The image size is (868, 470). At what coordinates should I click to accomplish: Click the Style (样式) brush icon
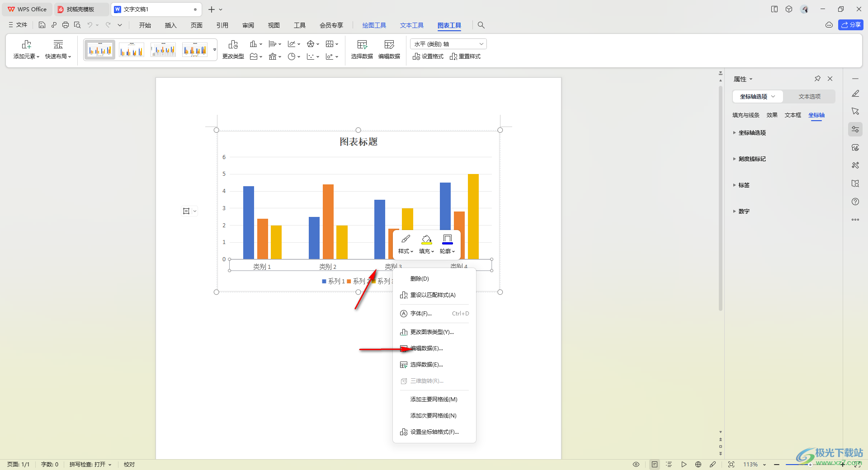click(406, 239)
